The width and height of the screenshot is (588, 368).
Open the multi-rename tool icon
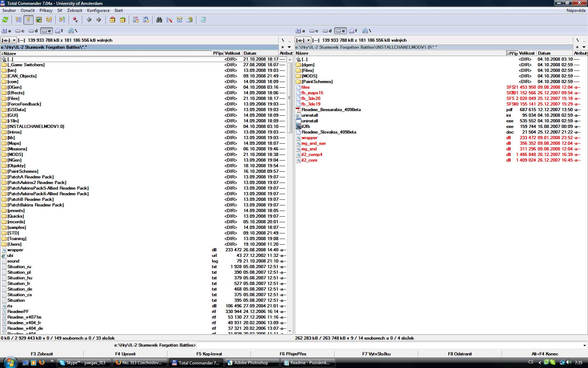coord(169,20)
